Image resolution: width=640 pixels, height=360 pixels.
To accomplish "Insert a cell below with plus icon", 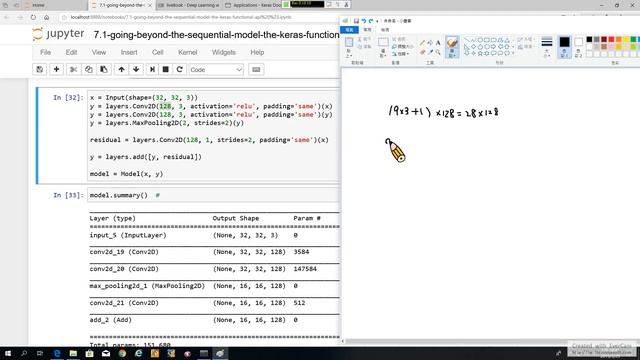I will tap(56, 69).
